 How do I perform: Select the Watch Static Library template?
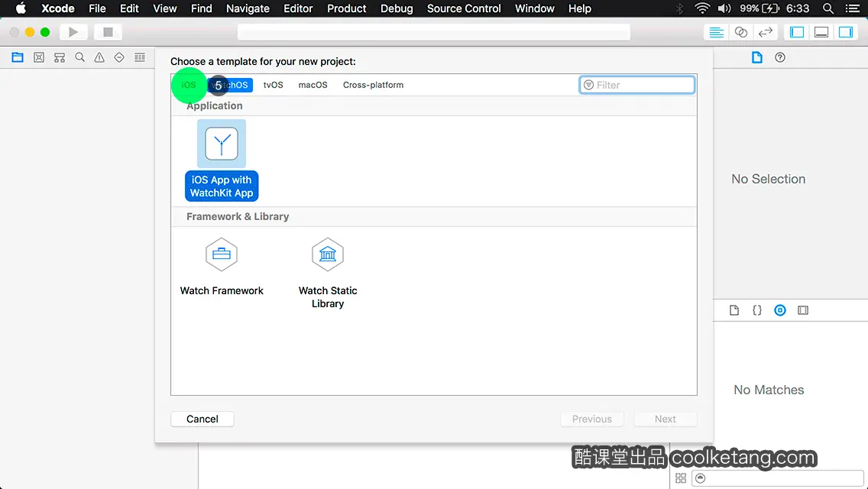pos(328,273)
